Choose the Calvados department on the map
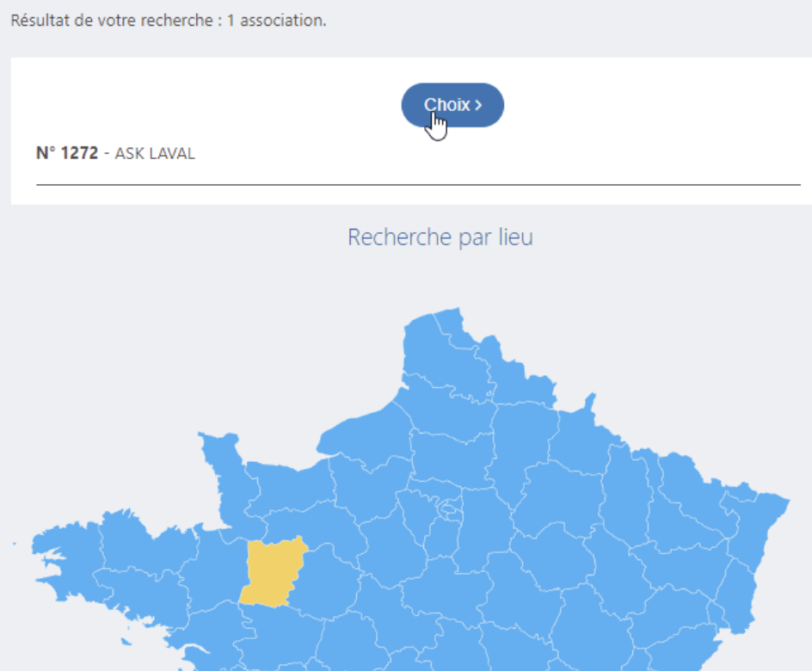 (x=290, y=487)
